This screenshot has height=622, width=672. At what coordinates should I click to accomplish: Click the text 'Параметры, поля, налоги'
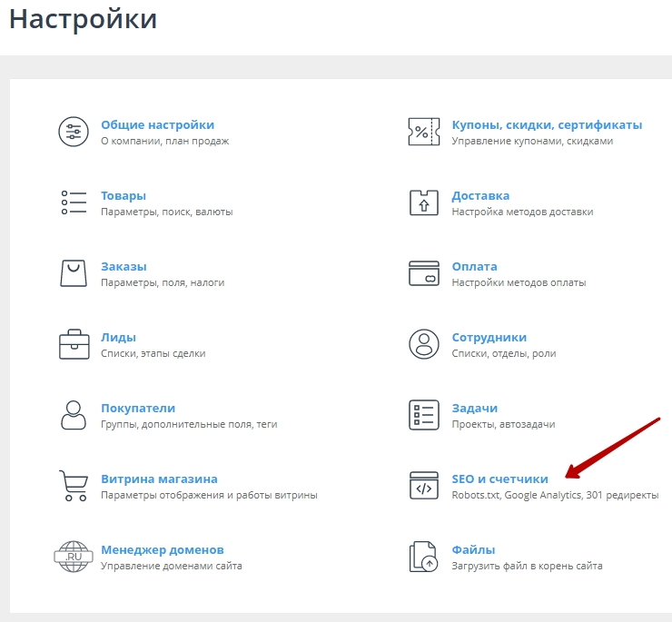point(163,282)
